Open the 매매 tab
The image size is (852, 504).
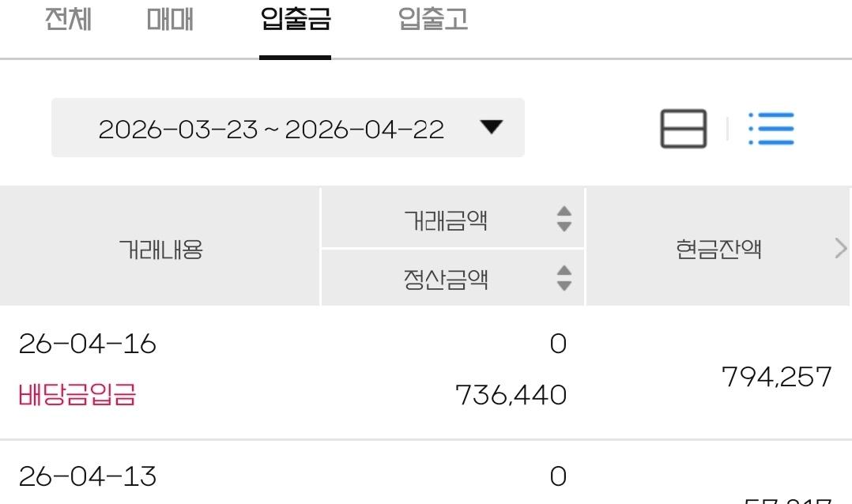coord(170,20)
